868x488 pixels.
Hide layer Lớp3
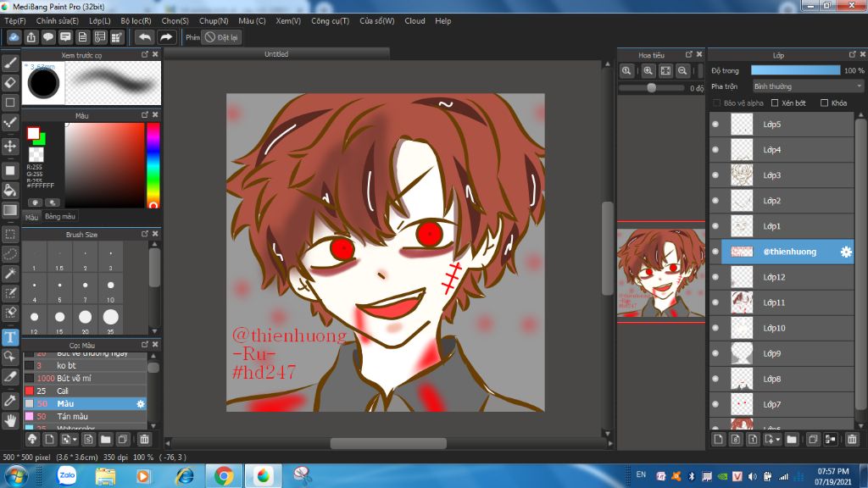tap(715, 175)
